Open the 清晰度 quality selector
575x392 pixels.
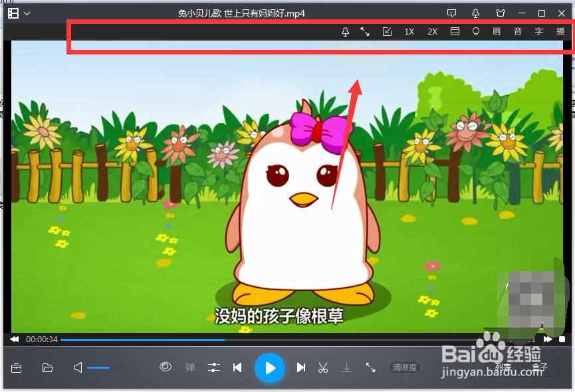pos(405,367)
